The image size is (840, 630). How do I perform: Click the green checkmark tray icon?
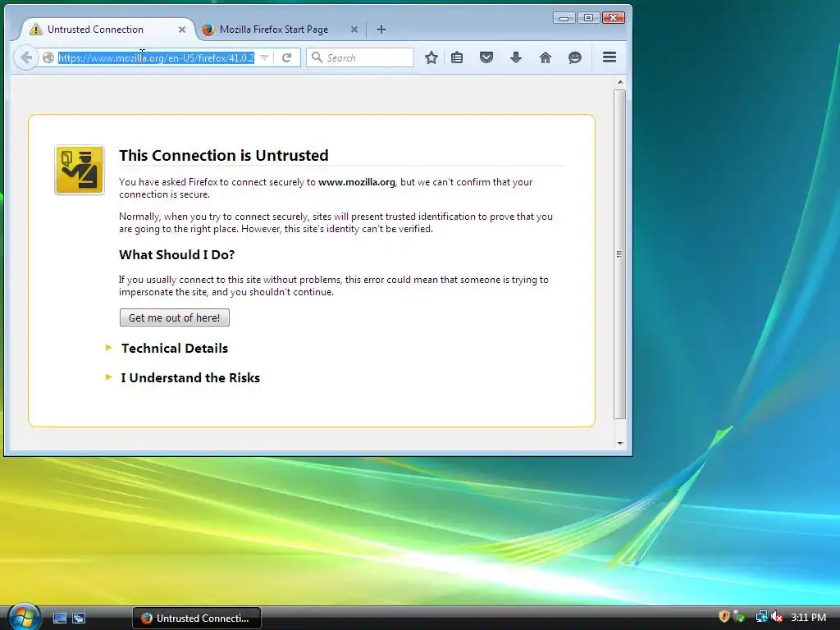pos(739,617)
